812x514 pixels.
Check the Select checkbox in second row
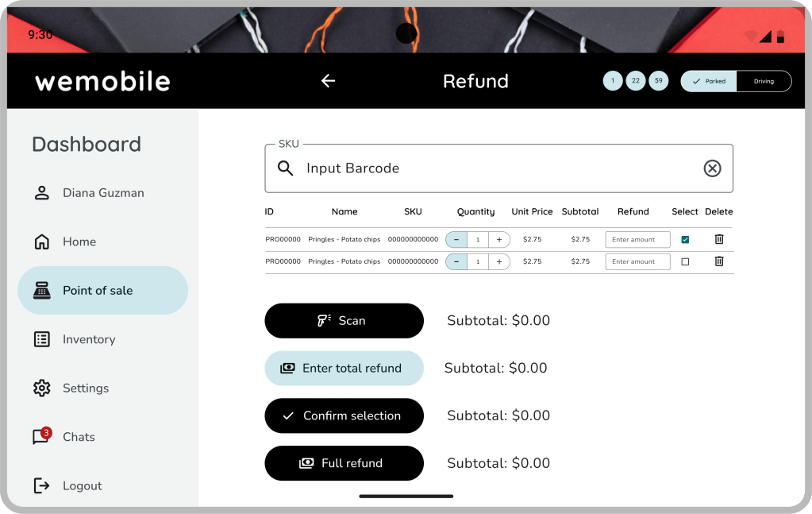tap(685, 261)
